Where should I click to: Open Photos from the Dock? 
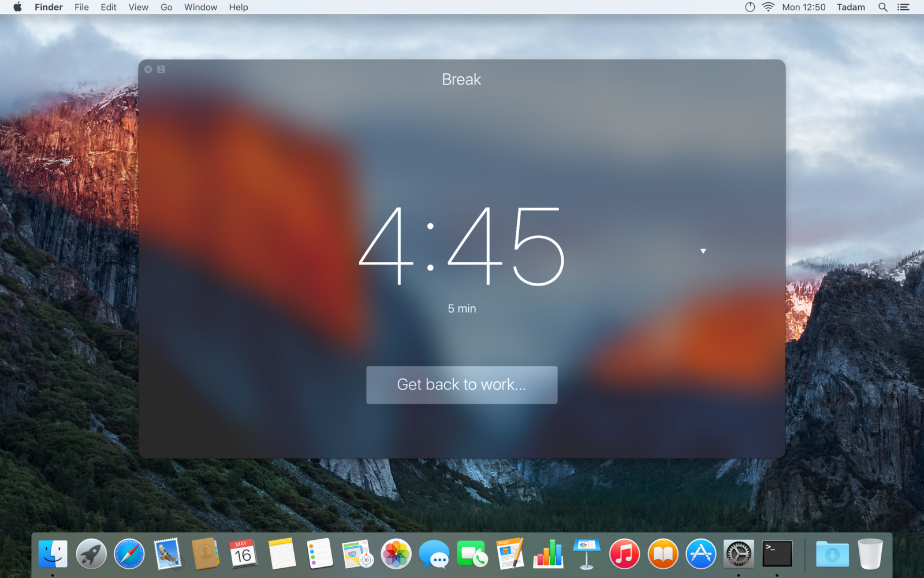pos(396,554)
